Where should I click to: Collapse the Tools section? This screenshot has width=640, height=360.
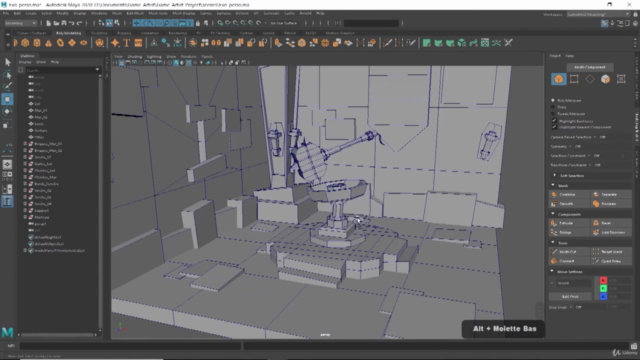tap(553, 242)
